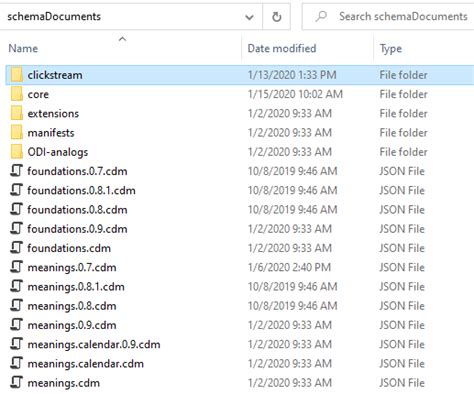This screenshot has height=394, width=474.
Task: Select file name foundations.0.9.cdm
Action: pyautogui.click(x=77, y=229)
